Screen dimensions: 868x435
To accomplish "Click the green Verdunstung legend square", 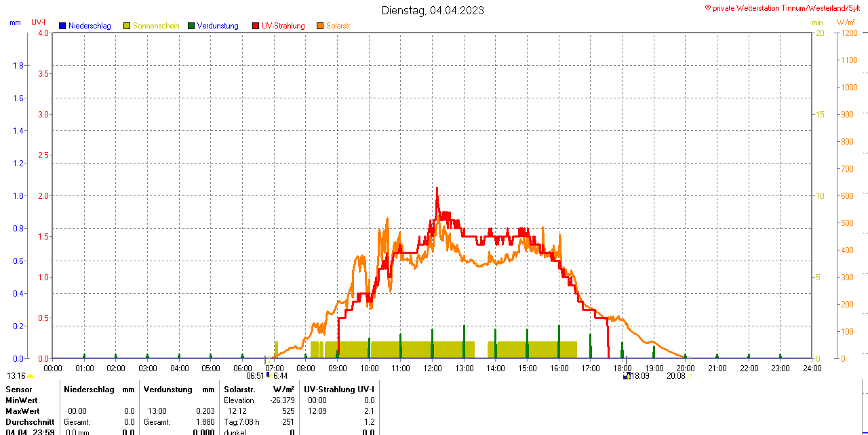I will click(191, 26).
